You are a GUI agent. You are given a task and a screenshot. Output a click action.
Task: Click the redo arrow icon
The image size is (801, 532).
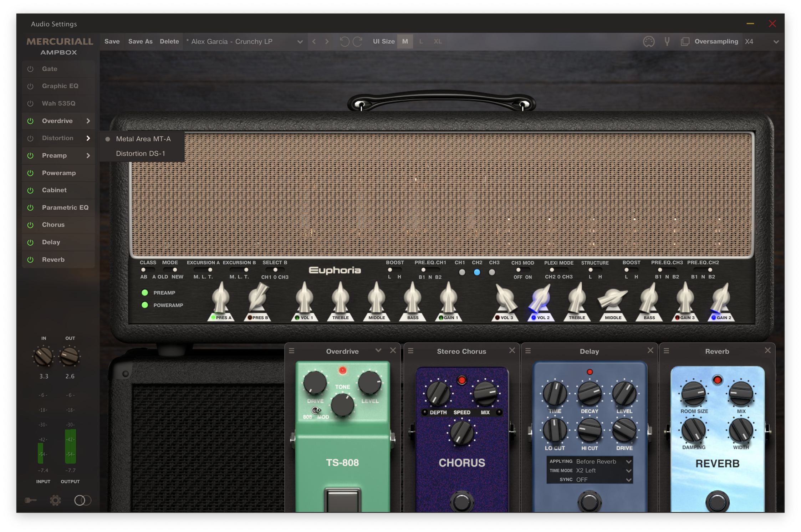(x=358, y=42)
